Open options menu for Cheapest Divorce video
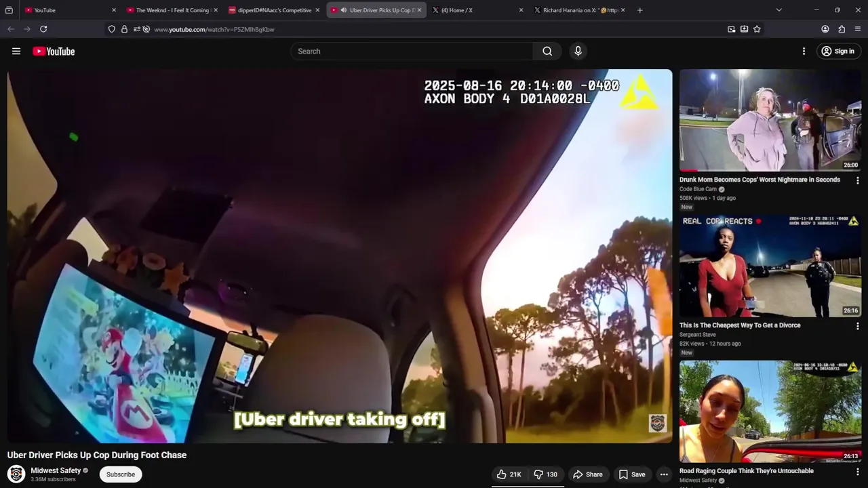This screenshot has height=488, width=868. click(x=857, y=326)
